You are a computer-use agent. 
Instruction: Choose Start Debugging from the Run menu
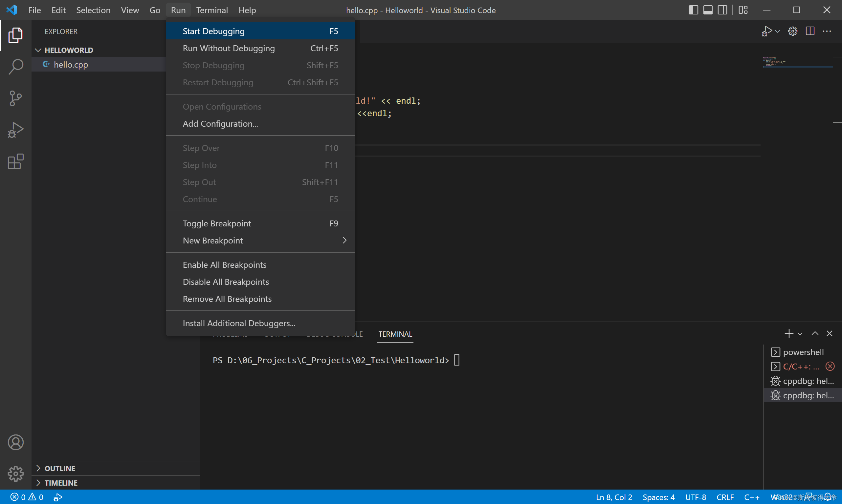point(260,31)
